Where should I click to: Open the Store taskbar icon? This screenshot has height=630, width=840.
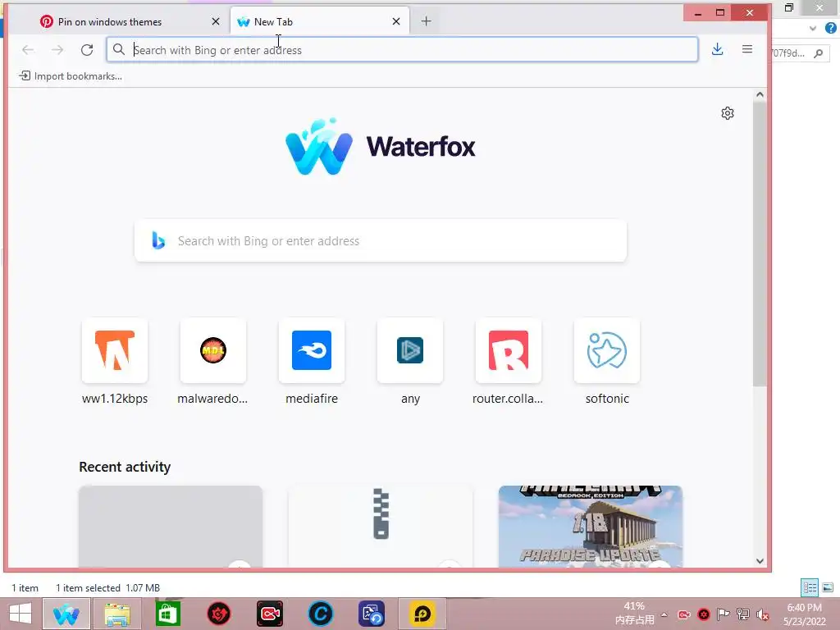point(167,614)
